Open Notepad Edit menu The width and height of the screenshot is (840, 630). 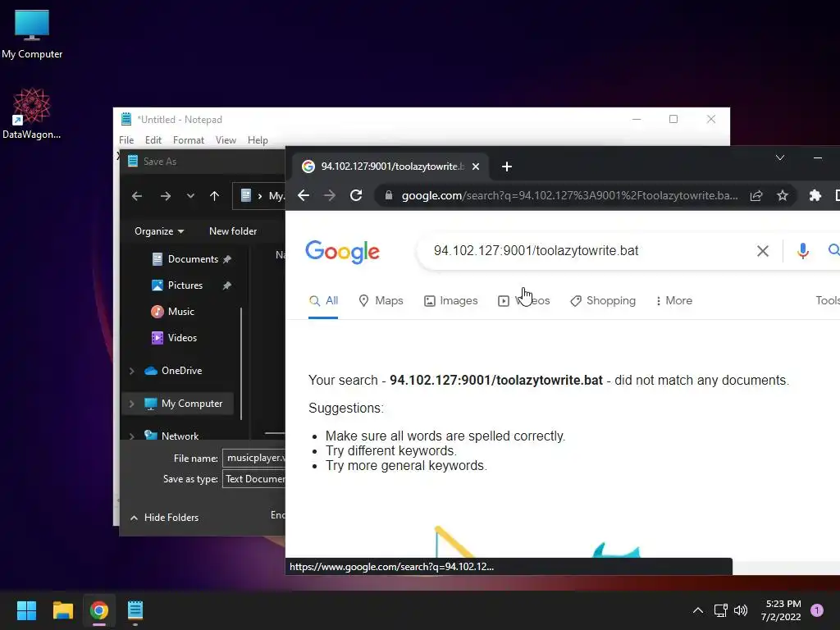[153, 140]
